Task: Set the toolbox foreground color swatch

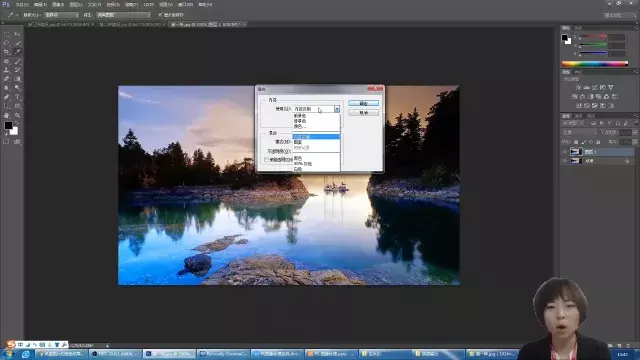Action: point(8,125)
